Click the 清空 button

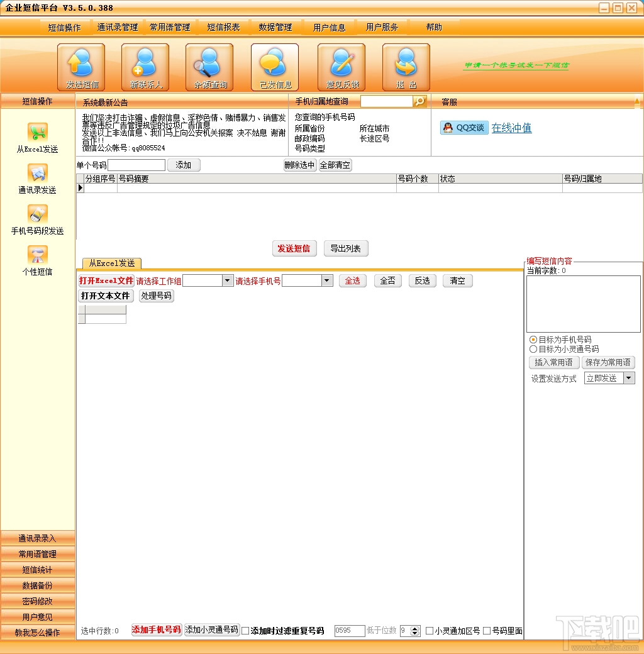(x=458, y=280)
